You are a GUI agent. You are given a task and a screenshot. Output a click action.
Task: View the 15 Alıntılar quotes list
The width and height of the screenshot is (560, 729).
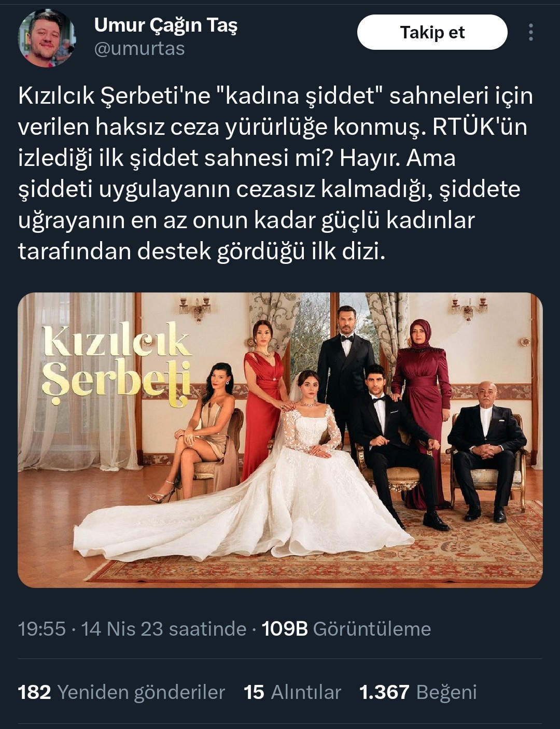[x=292, y=692]
